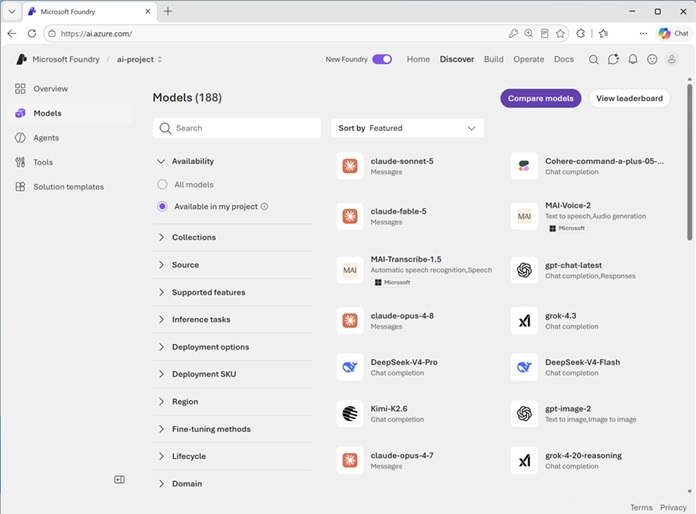Click the info icon beside Available in my project

tap(264, 206)
